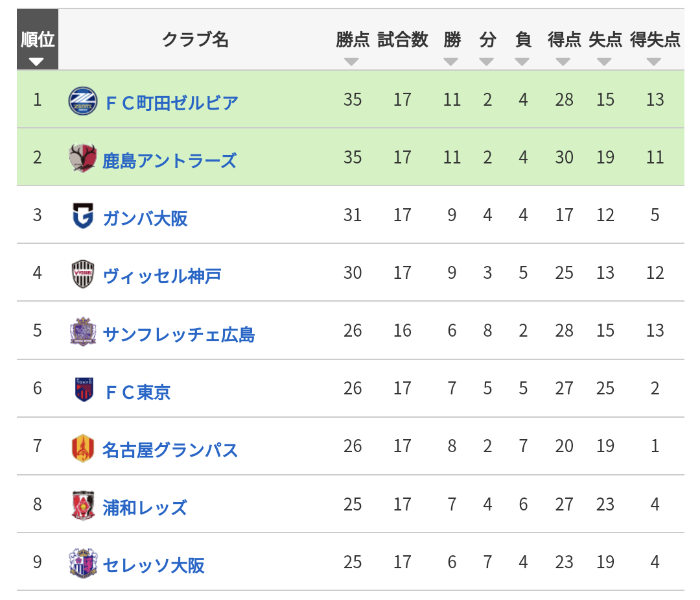
Task: Click the FC Machida Zelvia club crest
Action: tap(83, 101)
